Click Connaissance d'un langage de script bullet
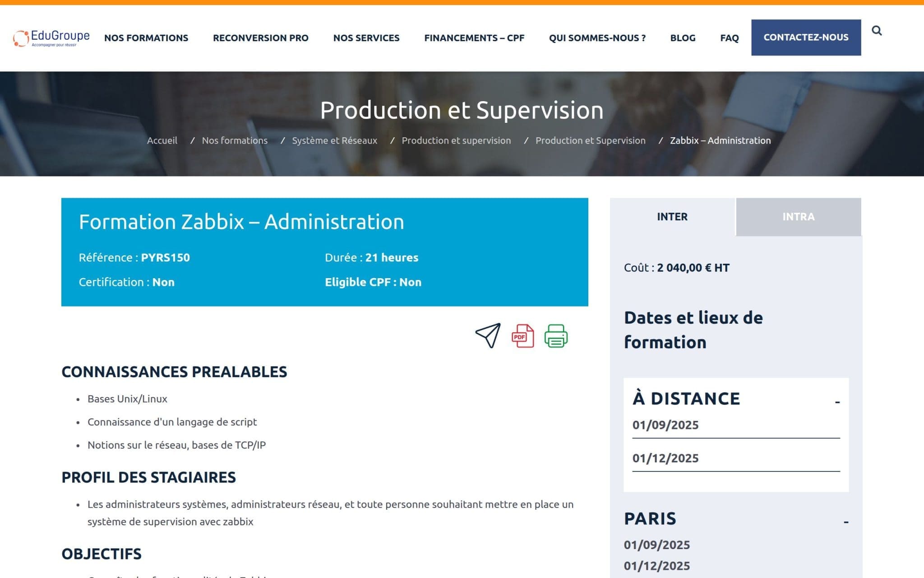 [172, 422]
